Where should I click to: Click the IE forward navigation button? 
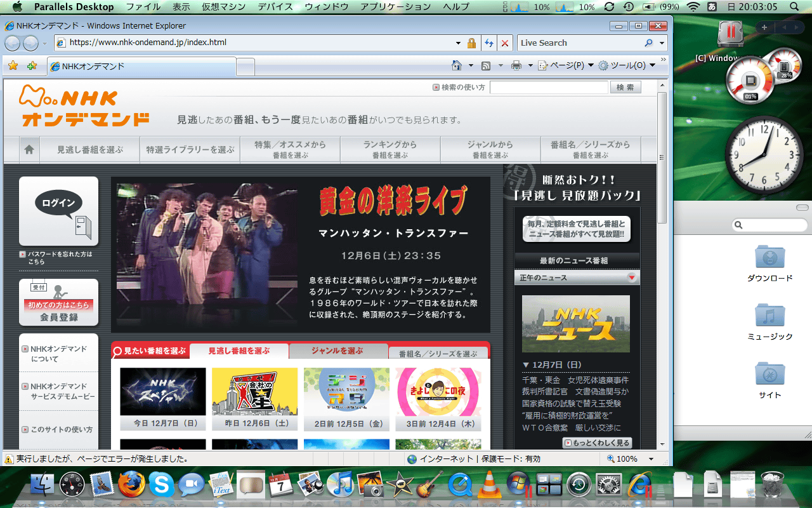[30, 43]
